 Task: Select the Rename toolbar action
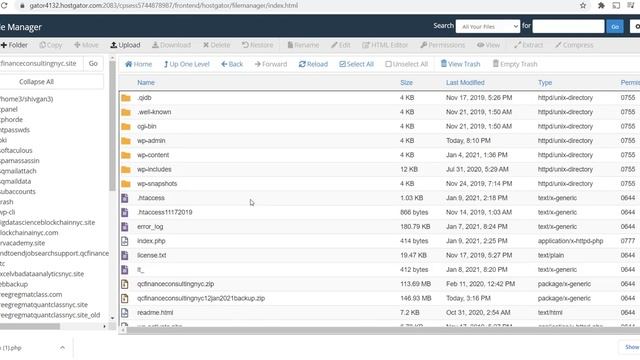pos(303,45)
